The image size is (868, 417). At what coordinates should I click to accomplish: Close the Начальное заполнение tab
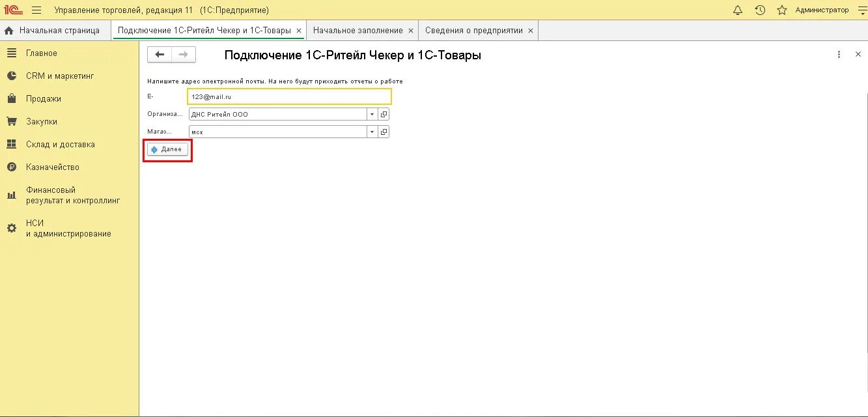(410, 31)
